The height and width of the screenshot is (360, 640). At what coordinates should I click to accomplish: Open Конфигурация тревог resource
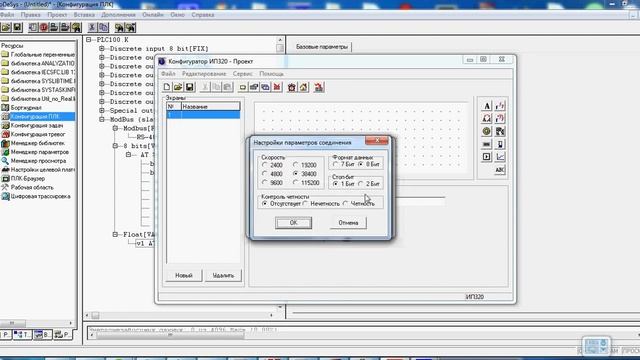point(38,134)
